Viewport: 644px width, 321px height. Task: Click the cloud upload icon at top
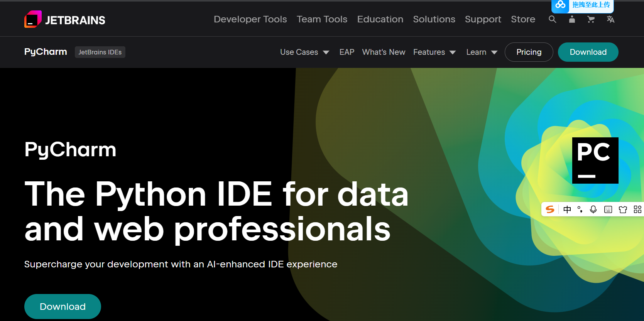(561, 5)
